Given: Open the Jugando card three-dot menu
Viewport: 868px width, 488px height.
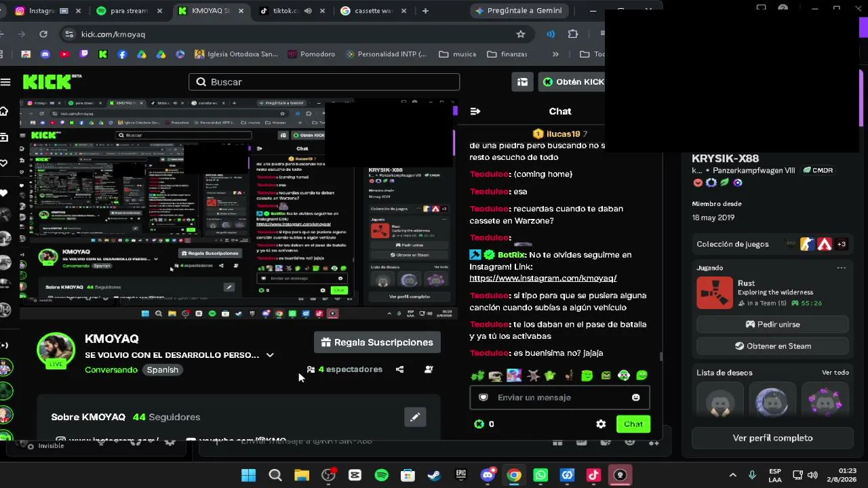Looking at the screenshot, I should click(842, 268).
